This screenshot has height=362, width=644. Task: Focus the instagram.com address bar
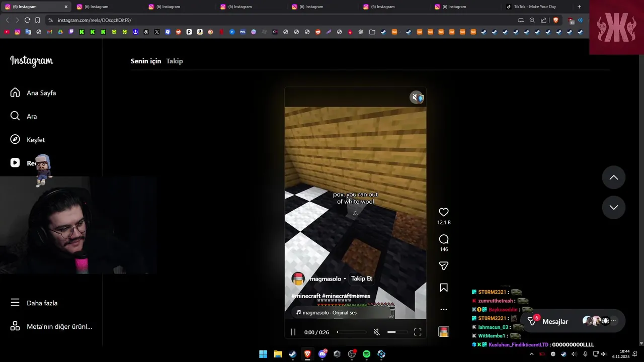[x=282, y=20]
